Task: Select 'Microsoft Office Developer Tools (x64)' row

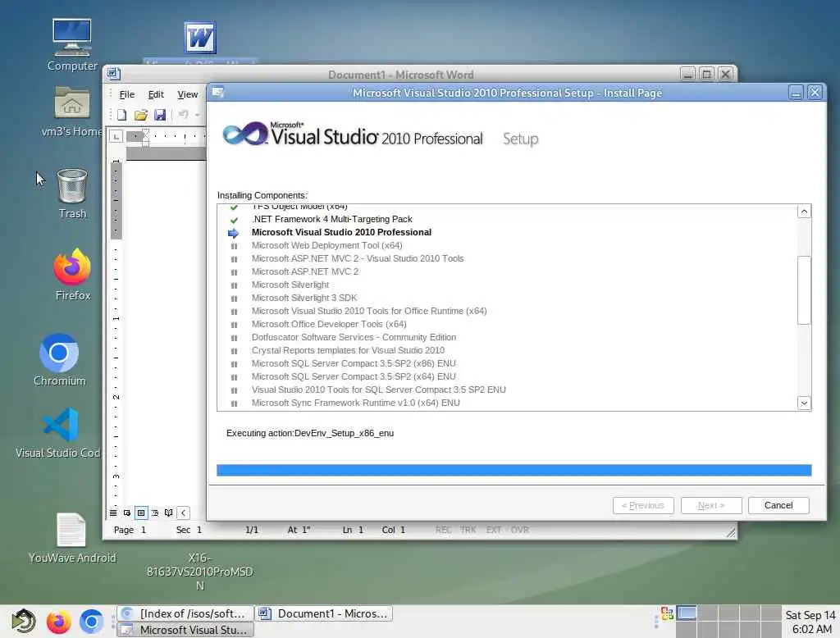Action: pyautogui.click(x=507, y=324)
